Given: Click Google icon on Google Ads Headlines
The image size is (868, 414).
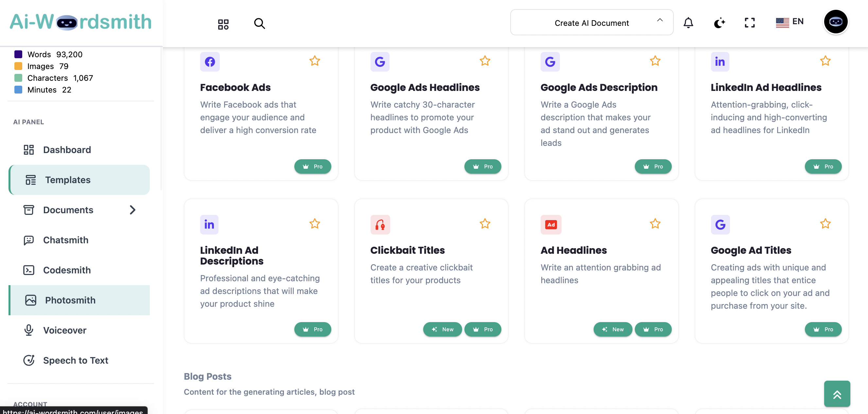Looking at the screenshot, I should coord(380,62).
